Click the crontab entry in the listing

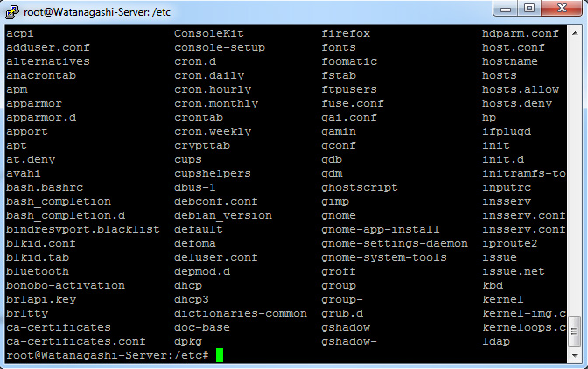coord(199,117)
